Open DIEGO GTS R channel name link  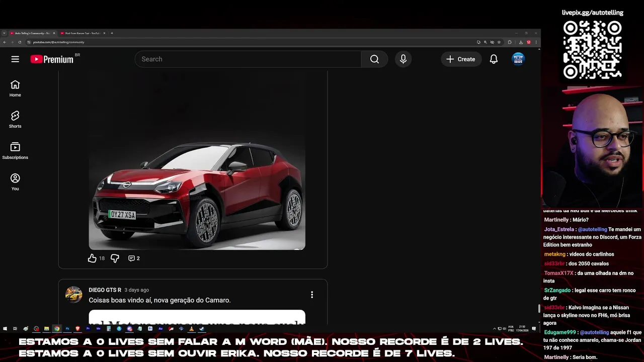tap(105, 290)
